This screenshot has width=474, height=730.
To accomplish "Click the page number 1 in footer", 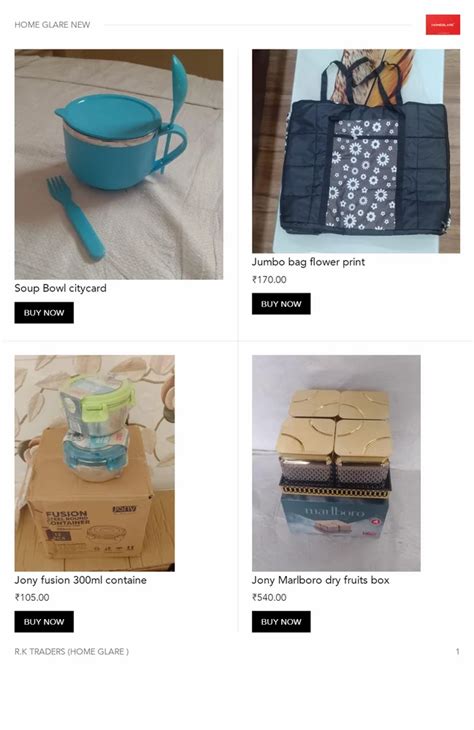I will pyautogui.click(x=458, y=651).
